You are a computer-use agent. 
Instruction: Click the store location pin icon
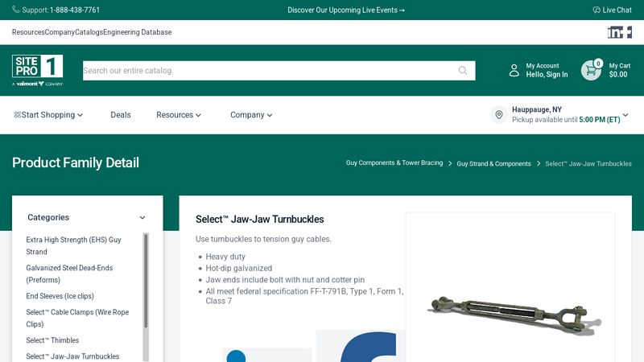point(498,114)
